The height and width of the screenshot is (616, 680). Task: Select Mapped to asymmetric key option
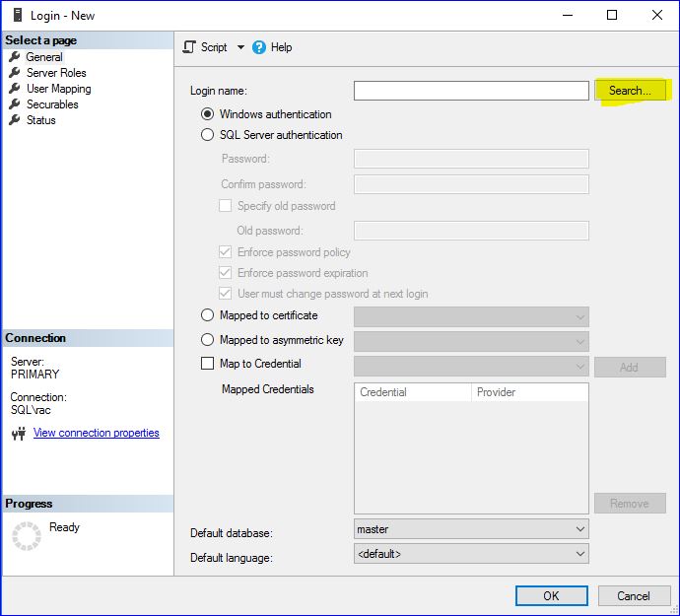pos(207,340)
